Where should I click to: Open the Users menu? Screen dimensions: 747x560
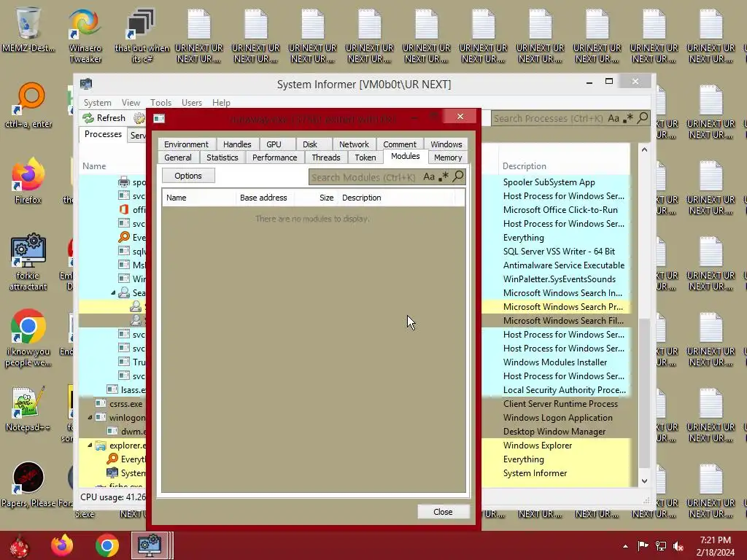(192, 102)
